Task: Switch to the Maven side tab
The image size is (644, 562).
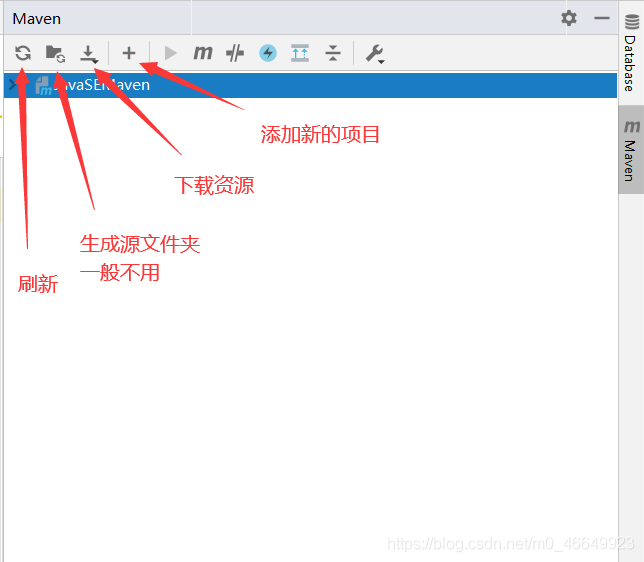Action: coord(631,150)
